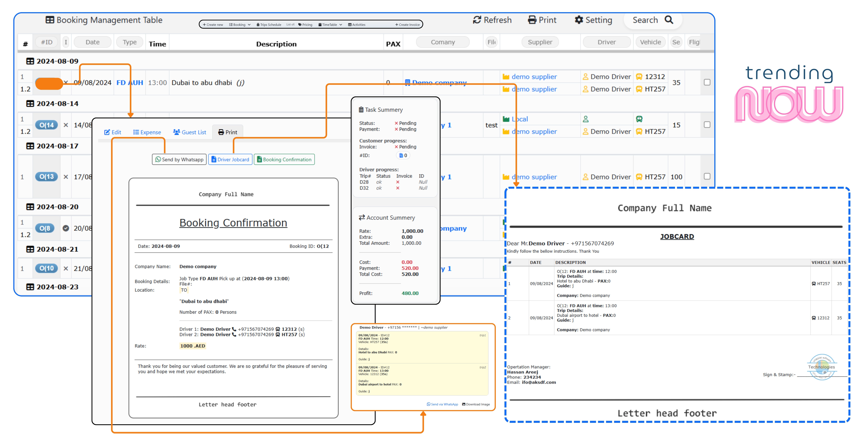Open Trips Schedule from the toolbar

pyautogui.click(x=269, y=25)
